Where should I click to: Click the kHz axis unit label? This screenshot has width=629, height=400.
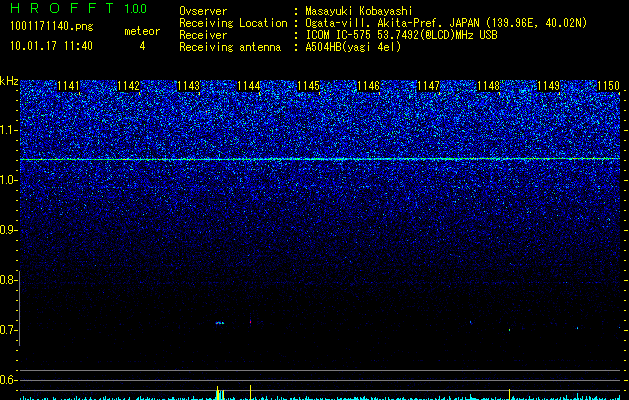9,81
